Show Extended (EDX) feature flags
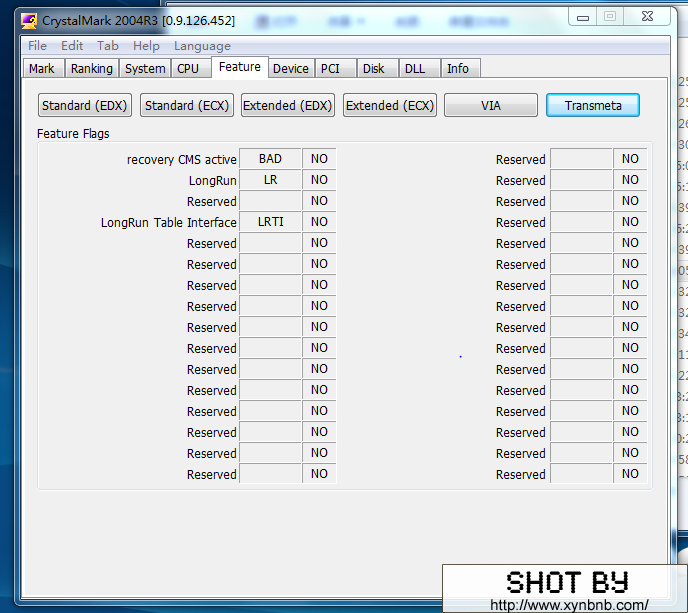688x613 pixels. [x=288, y=105]
